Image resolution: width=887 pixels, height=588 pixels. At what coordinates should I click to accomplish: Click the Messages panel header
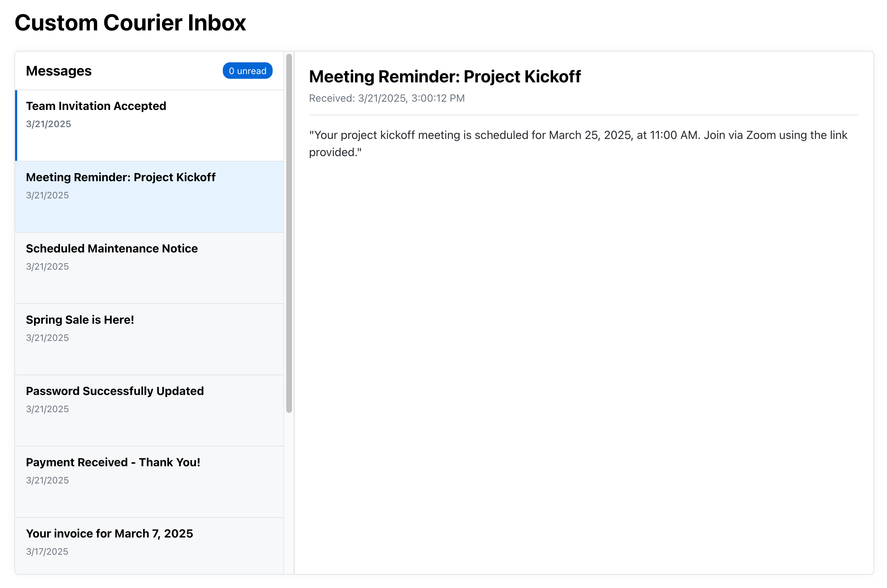click(59, 71)
